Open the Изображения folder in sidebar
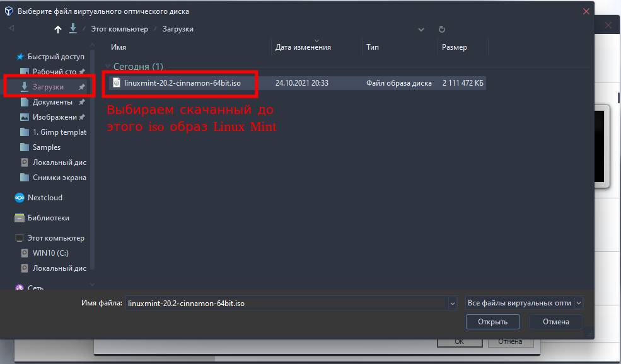 pyautogui.click(x=54, y=117)
